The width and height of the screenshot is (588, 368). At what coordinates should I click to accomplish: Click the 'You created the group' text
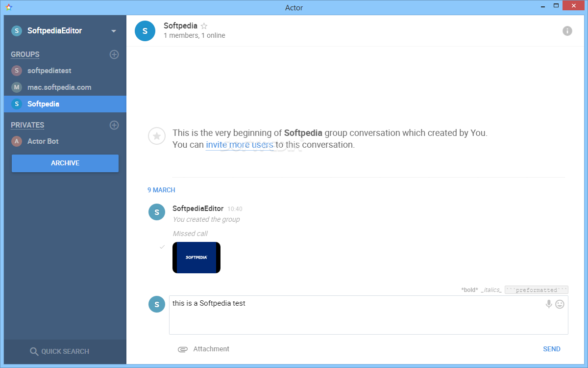(x=206, y=219)
